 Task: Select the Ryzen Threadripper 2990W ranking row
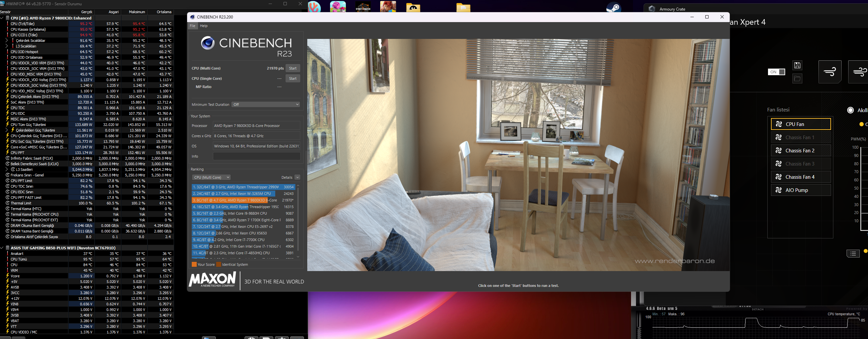pos(243,187)
